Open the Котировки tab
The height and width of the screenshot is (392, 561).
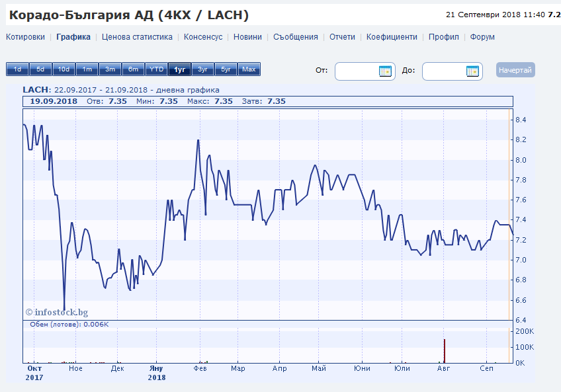point(25,37)
